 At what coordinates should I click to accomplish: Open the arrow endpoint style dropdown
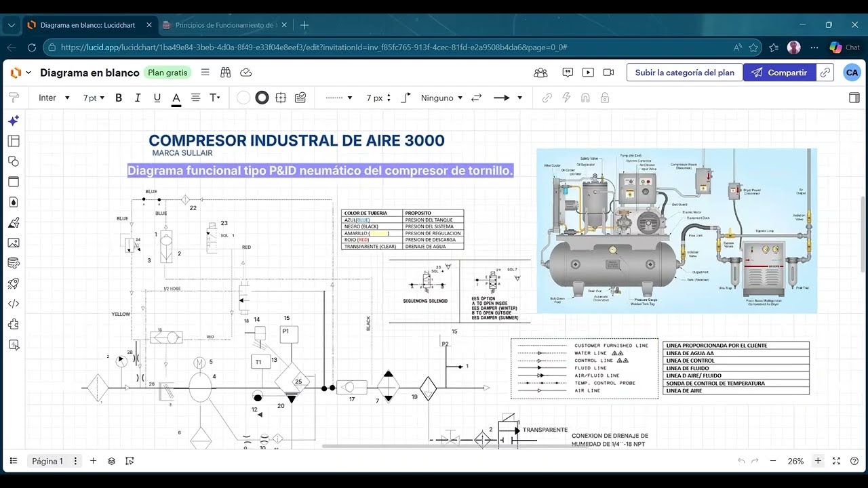click(507, 98)
